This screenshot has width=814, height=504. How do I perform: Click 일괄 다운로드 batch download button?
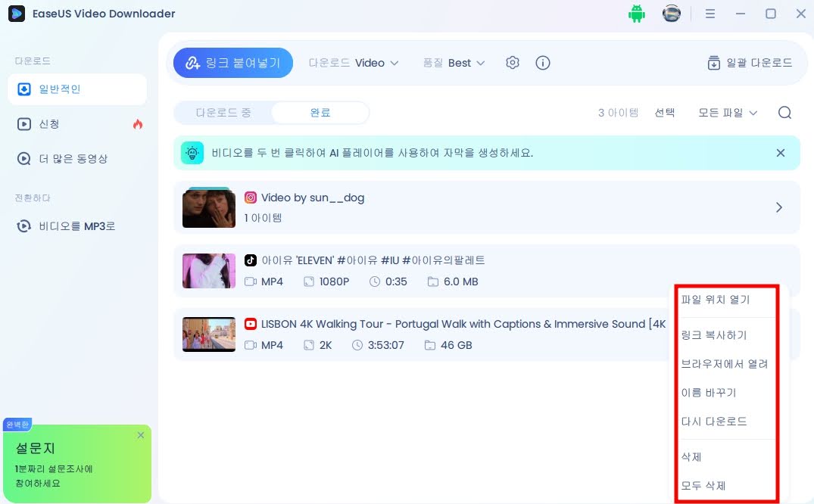click(750, 63)
